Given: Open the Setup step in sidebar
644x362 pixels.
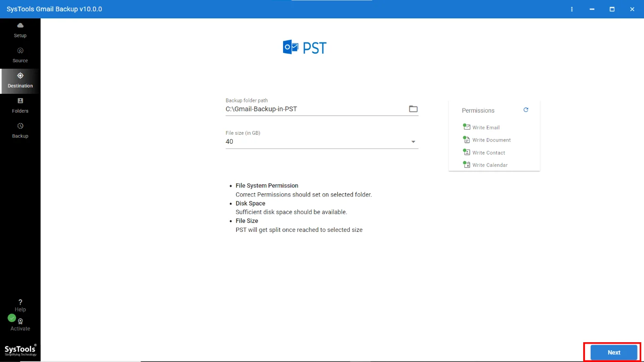Looking at the screenshot, I should point(20,30).
